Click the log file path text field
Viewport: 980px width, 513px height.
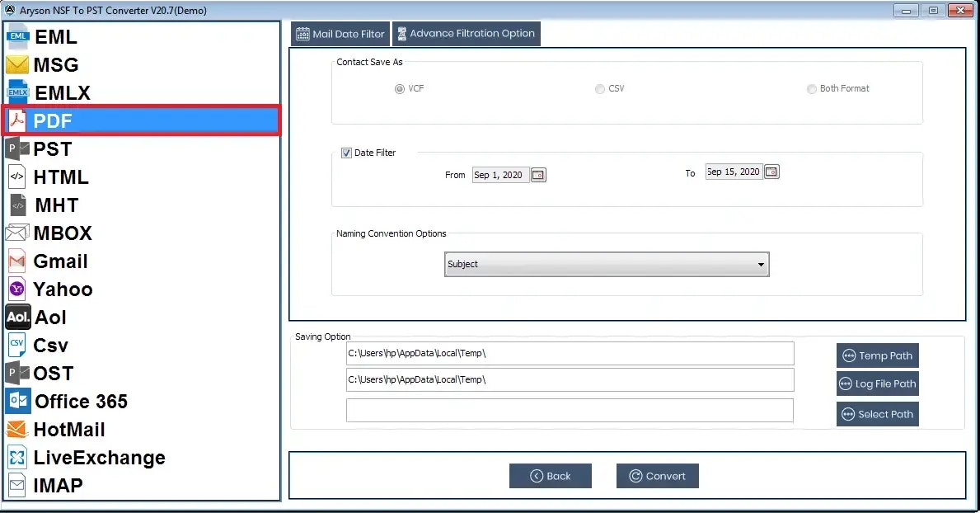point(570,379)
